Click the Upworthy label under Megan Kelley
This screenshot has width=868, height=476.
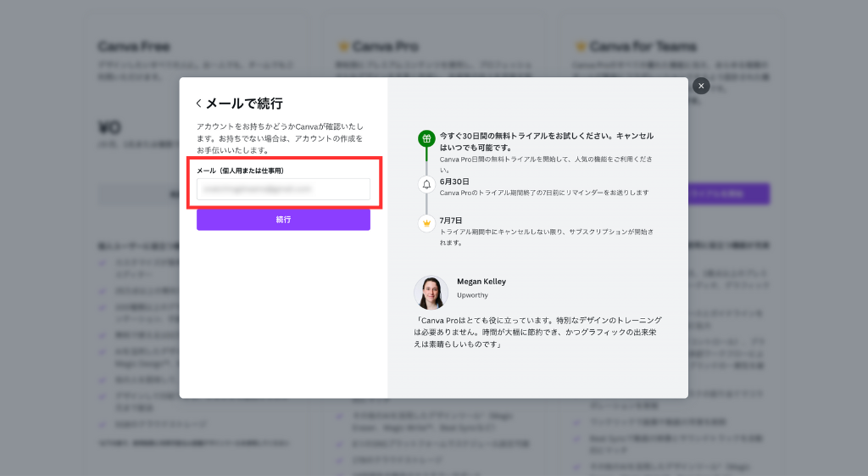(x=472, y=295)
